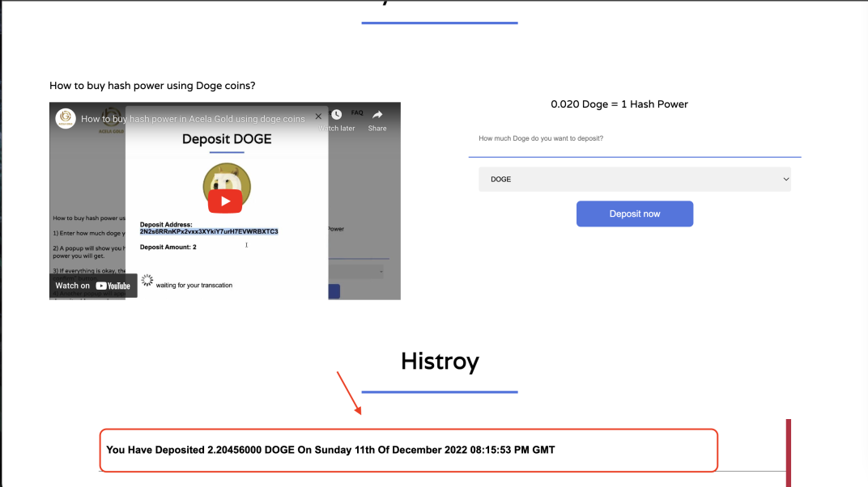Viewport: 868px width, 487px height.
Task: Click the Histroy section heading
Action: click(440, 362)
